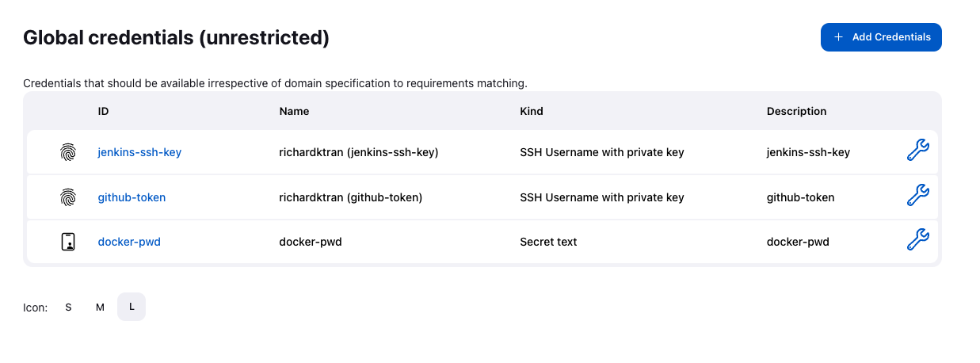This screenshot has width=980, height=363.
Task: Open wrench update icon for jenkins-ssh-key
Action: pyautogui.click(x=917, y=151)
